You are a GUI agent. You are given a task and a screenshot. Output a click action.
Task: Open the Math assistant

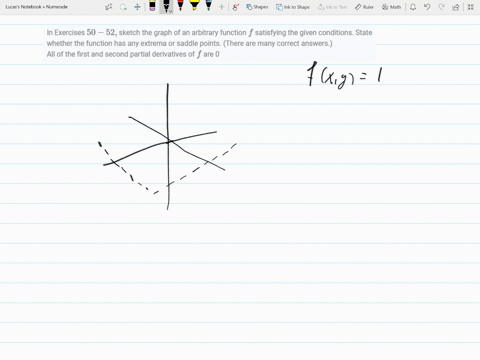coord(391,7)
